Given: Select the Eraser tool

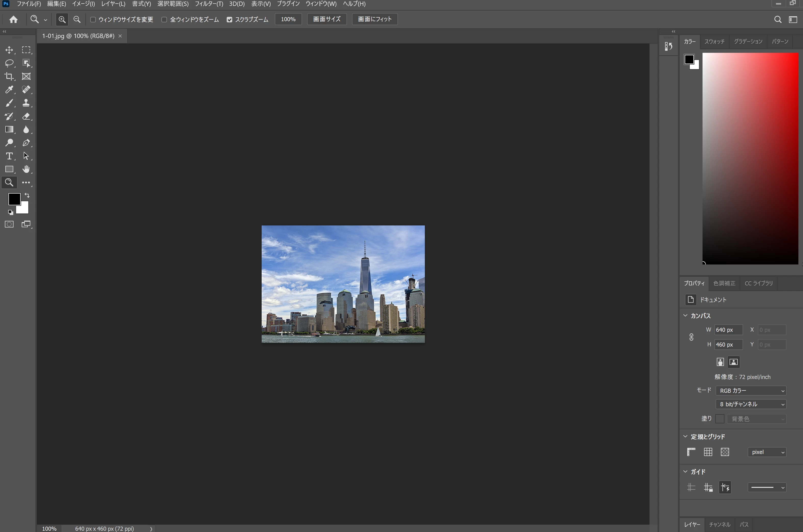Looking at the screenshot, I should [26, 116].
